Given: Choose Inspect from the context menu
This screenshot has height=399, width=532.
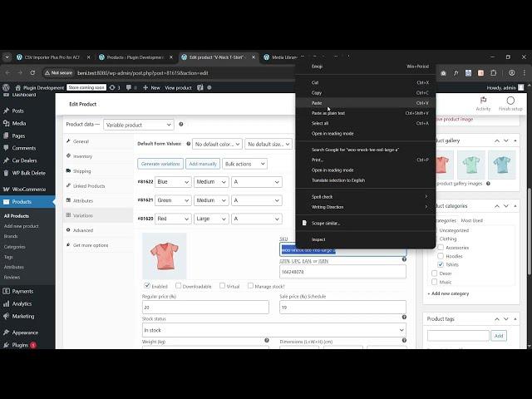Looking at the screenshot, I should tap(366, 239).
